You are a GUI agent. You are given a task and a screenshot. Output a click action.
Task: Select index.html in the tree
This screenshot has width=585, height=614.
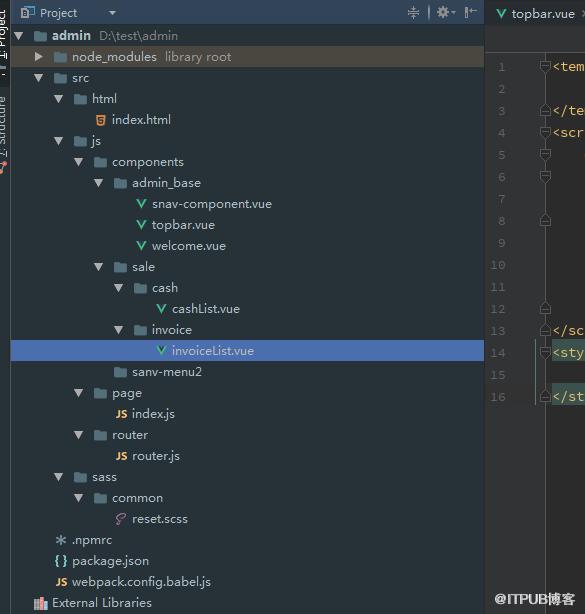141,120
